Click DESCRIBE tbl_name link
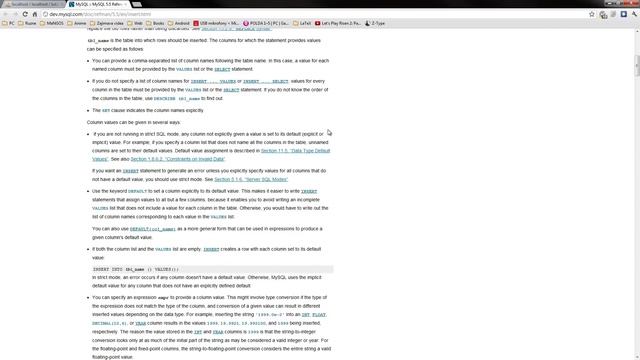Viewport: 640px width, 360px height. pos(177,98)
